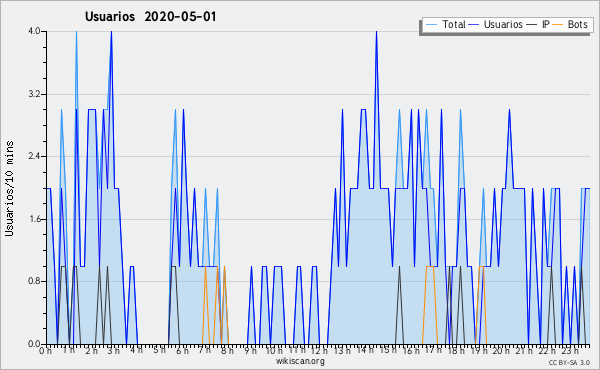The height and width of the screenshot is (370, 600).
Task: Click the 3 h x-axis label
Action: tap(113, 351)
